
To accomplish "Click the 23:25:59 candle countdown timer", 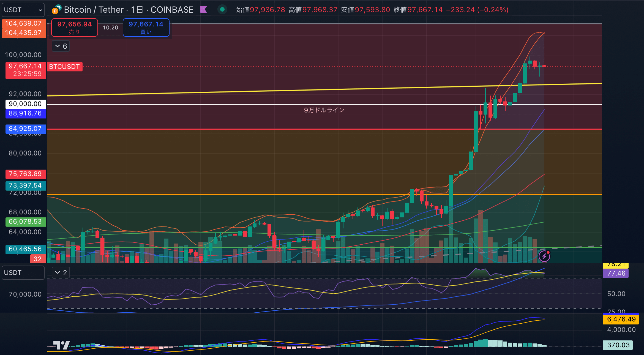I will tap(27, 74).
